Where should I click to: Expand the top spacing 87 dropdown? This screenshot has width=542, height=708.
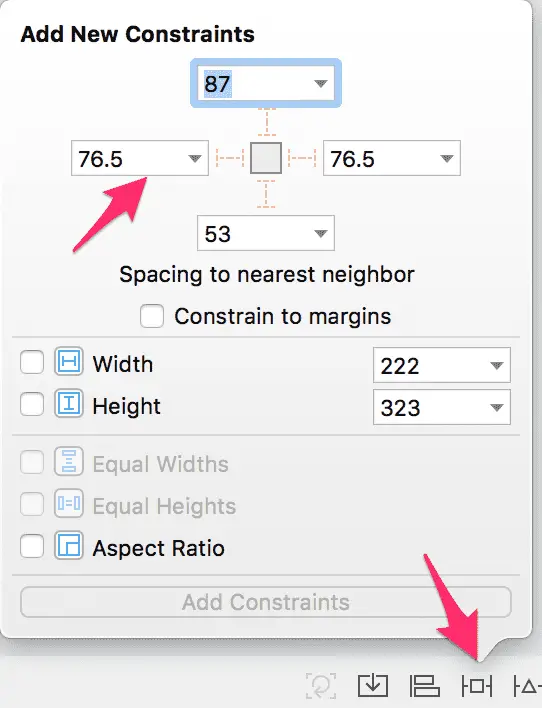click(x=321, y=84)
